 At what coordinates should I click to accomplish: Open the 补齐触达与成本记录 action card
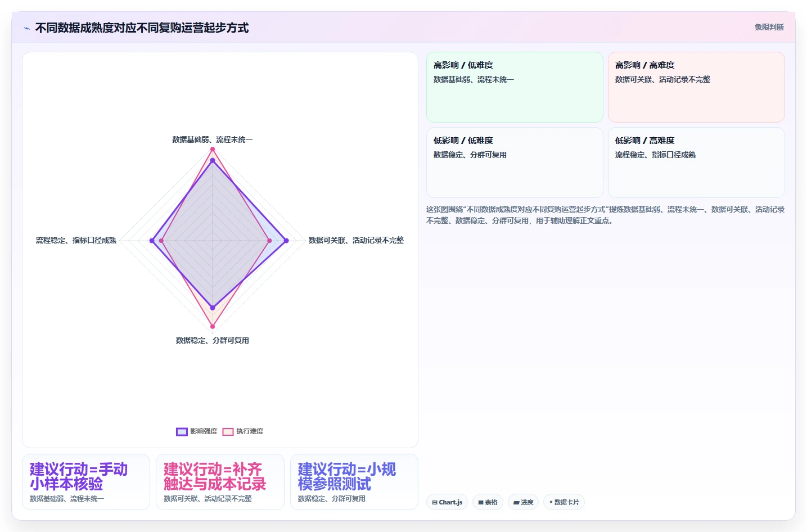point(220,482)
